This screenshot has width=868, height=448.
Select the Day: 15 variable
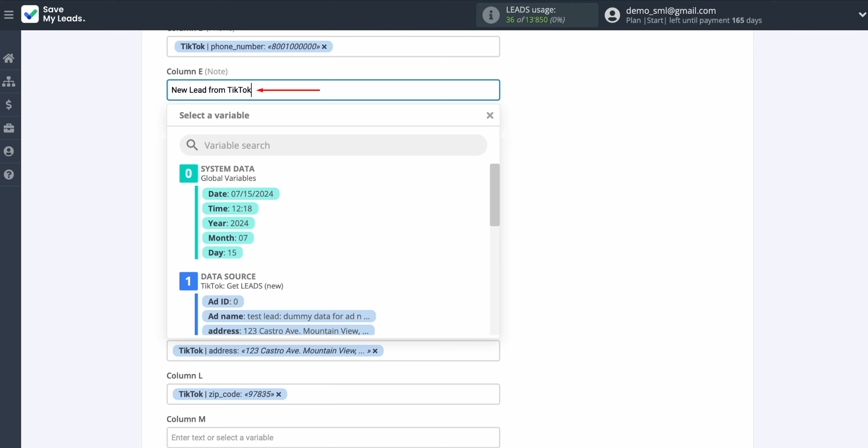tap(222, 252)
